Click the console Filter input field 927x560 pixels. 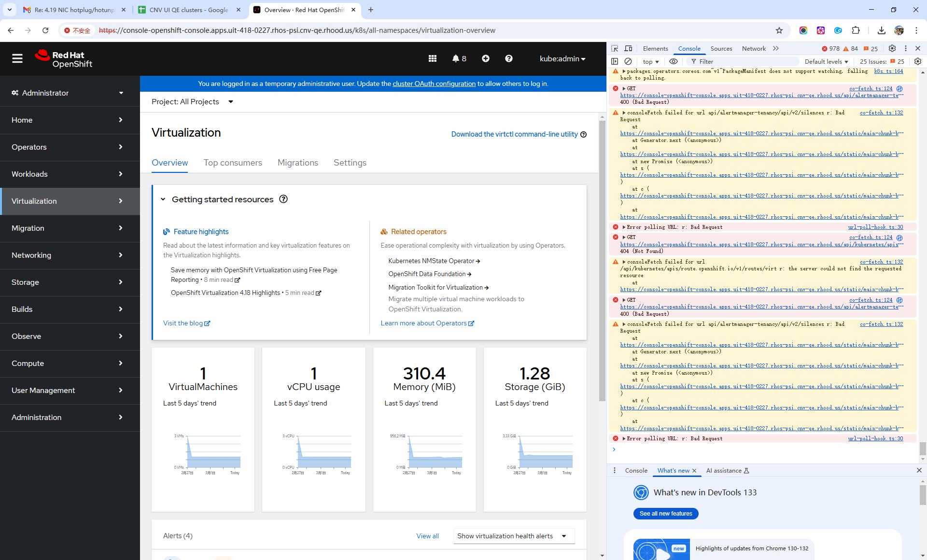tap(744, 61)
